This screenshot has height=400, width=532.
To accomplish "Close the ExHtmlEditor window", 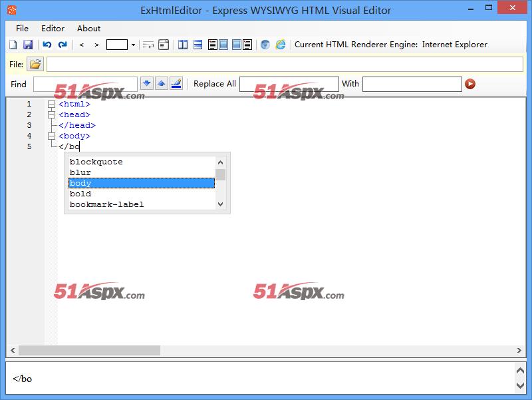I will [x=512, y=7].
